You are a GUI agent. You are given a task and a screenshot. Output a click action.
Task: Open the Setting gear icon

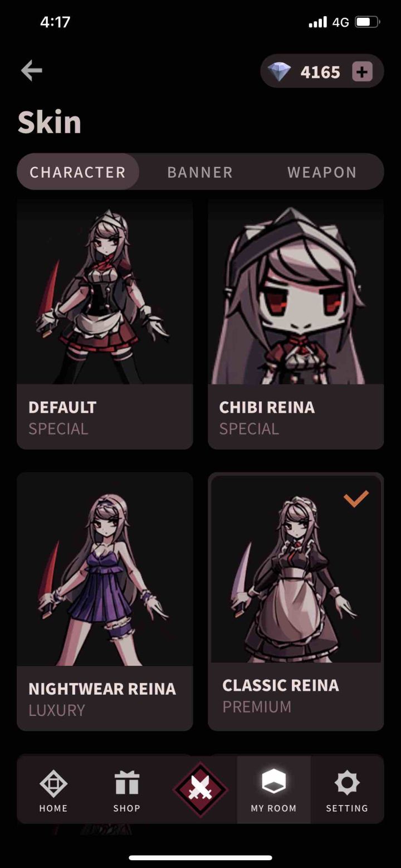347,783
